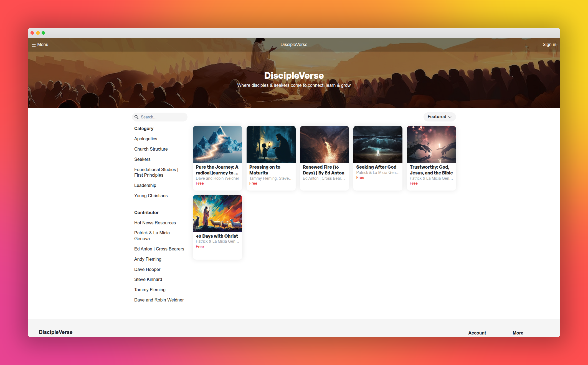Open the Trustworthy hands thumbnail
Viewport: 588px width, 365px height.
coord(431,144)
